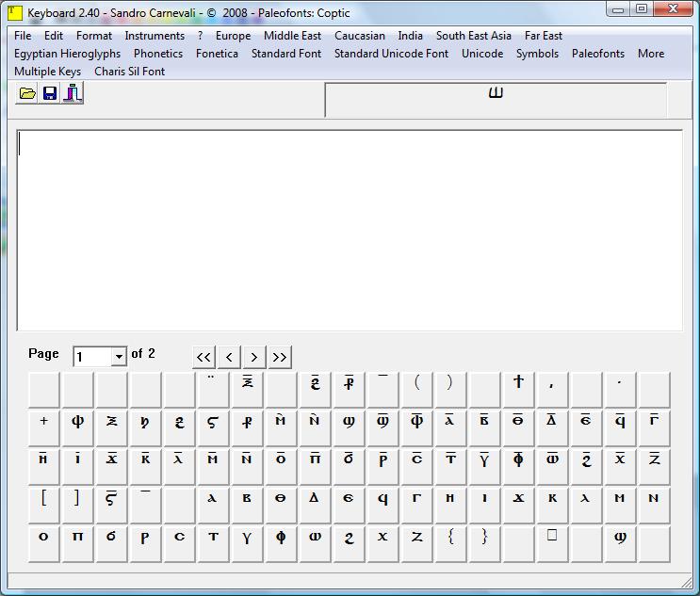This screenshot has height=596, width=700.
Task: Click the overlined Π key
Action: click(x=315, y=467)
